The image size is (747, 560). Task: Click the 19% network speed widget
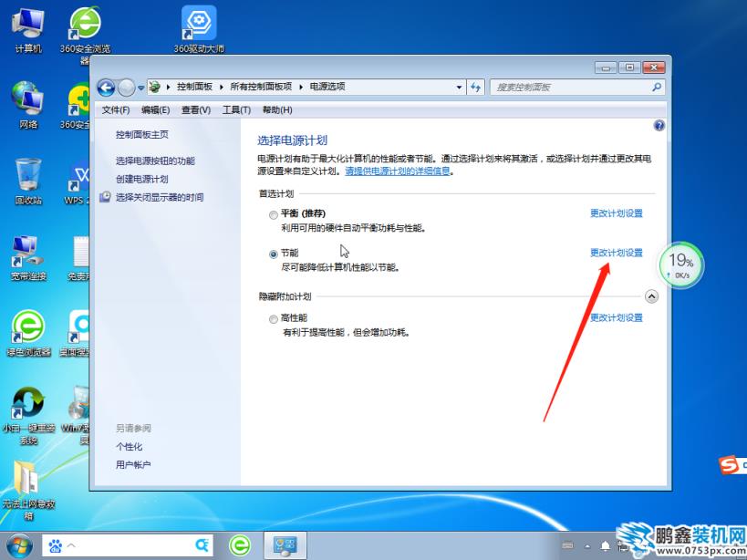(x=680, y=265)
